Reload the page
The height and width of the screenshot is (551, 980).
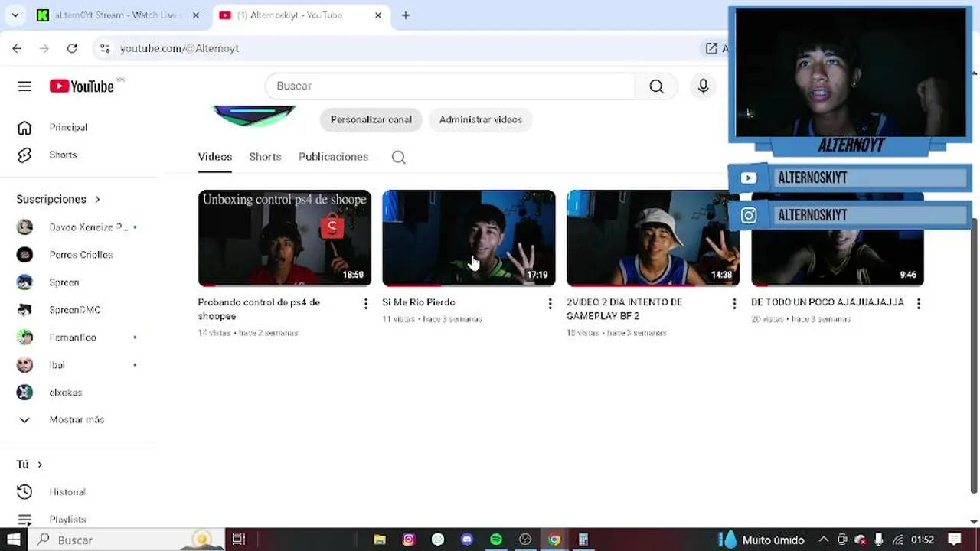tap(72, 48)
